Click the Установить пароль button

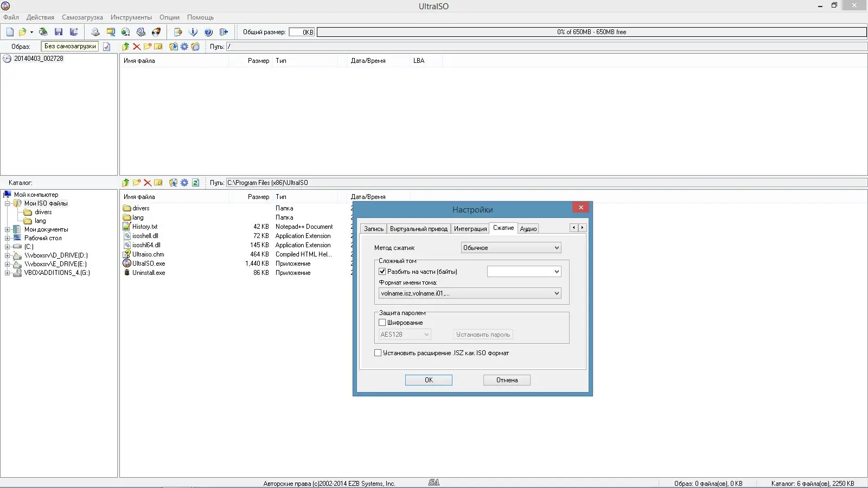[x=482, y=334]
